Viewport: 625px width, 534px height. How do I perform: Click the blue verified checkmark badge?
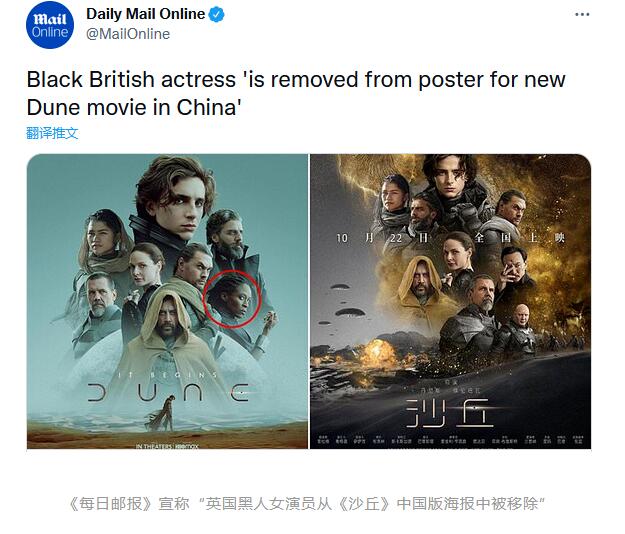(x=217, y=15)
